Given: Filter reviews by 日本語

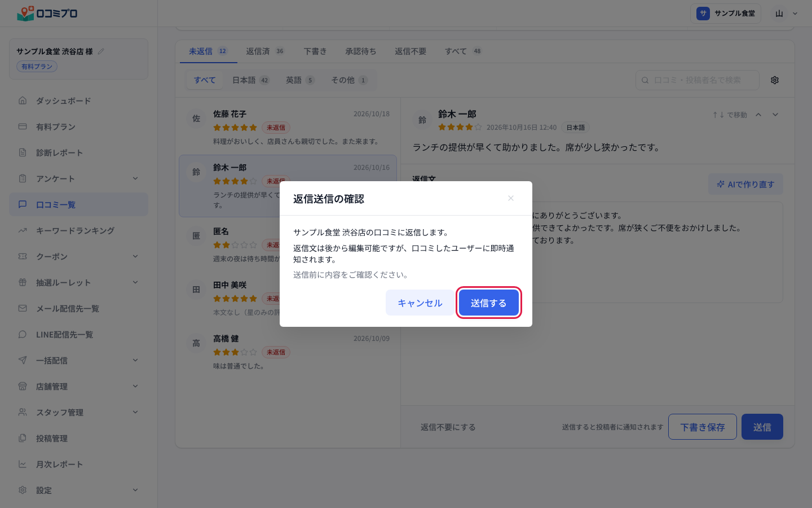Looking at the screenshot, I should click(x=251, y=80).
